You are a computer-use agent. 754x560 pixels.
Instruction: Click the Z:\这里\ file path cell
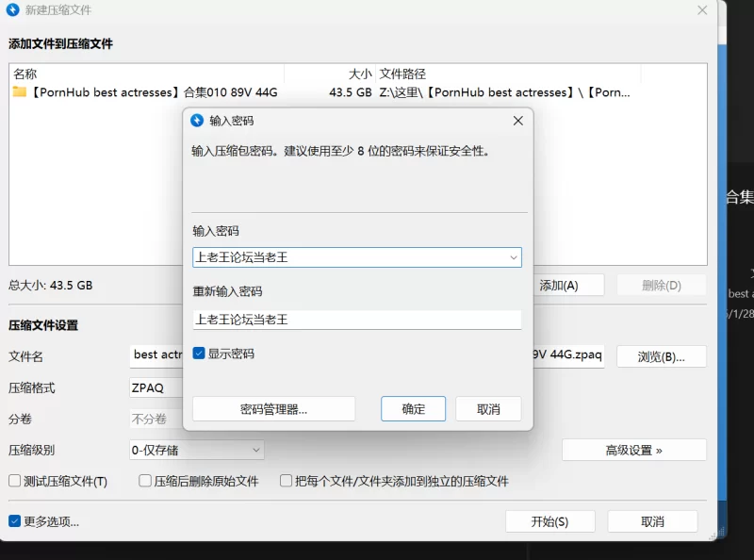click(504, 91)
